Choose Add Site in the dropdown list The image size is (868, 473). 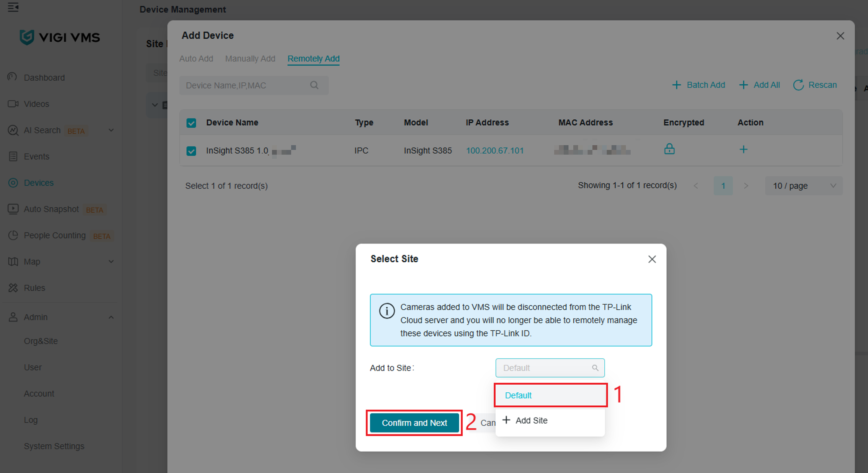tap(550, 420)
